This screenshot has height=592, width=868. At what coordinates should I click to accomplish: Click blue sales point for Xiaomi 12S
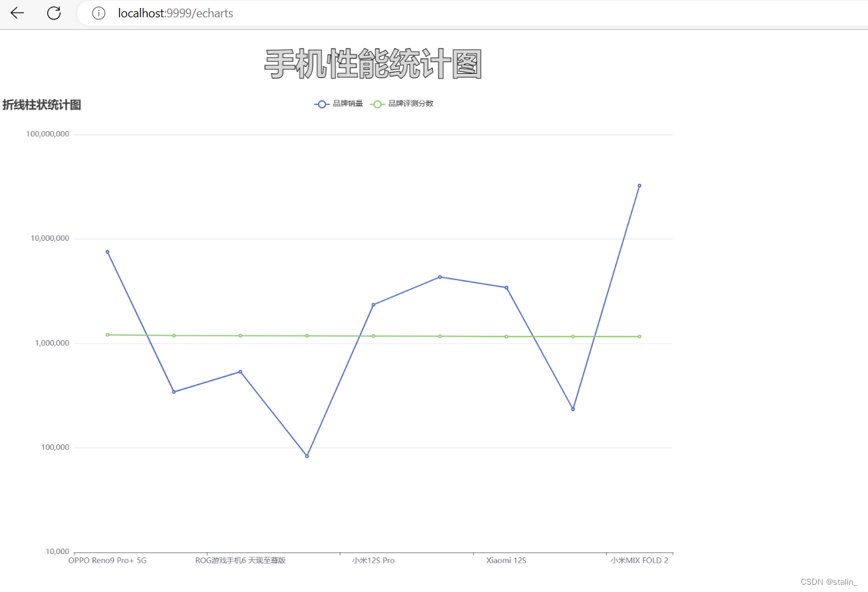coord(506,287)
